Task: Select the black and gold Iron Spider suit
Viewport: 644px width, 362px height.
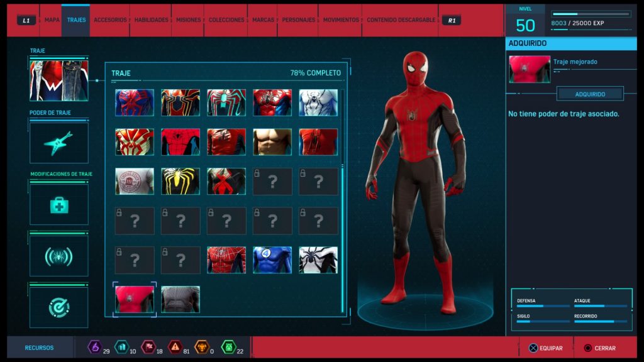Action: point(180,102)
